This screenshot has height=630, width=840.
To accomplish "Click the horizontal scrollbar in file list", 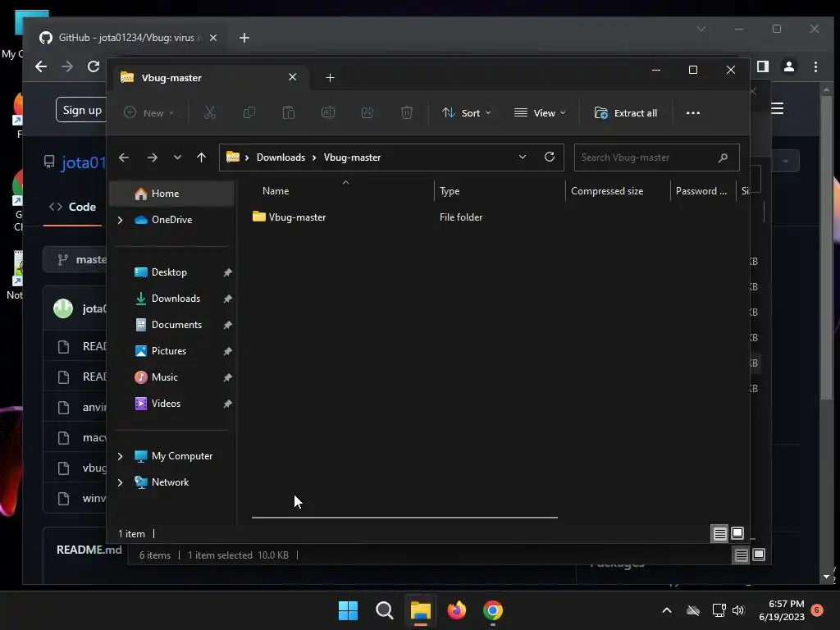I will tap(404, 518).
